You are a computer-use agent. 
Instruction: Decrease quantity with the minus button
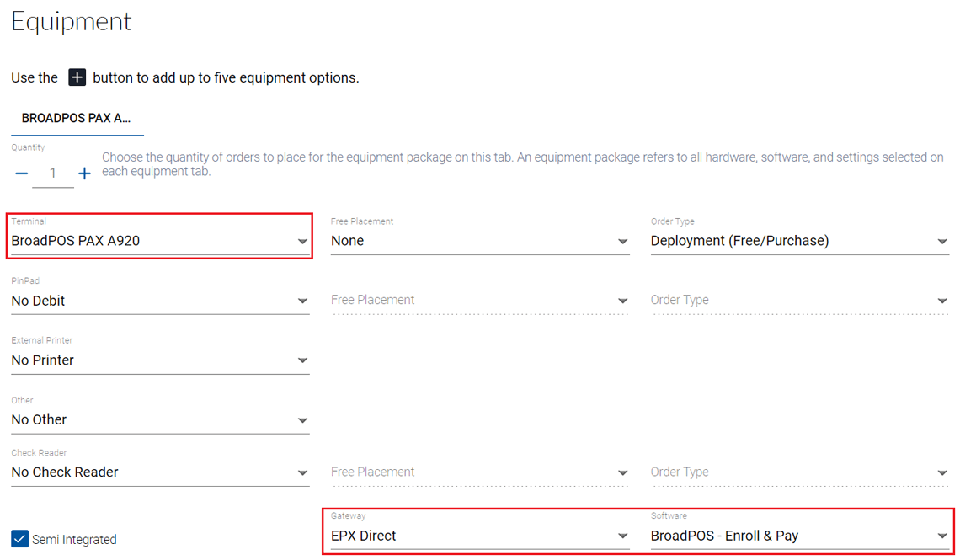pyautogui.click(x=21, y=173)
